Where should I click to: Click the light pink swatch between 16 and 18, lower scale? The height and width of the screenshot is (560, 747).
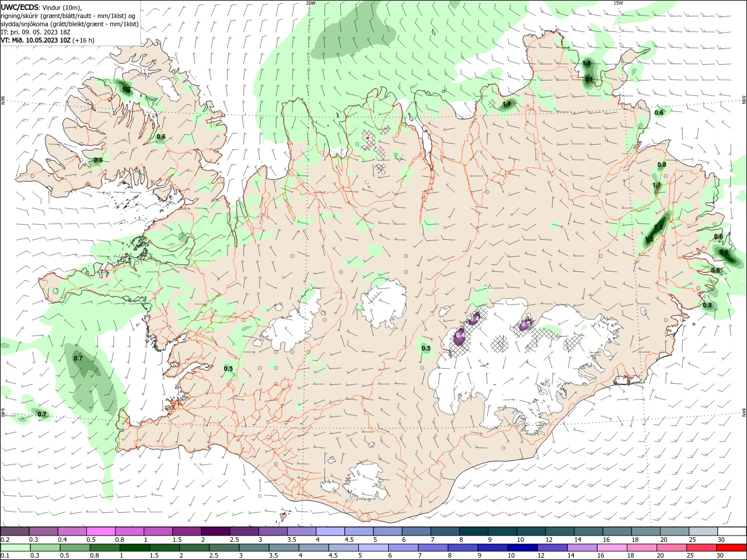[x=612, y=548]
